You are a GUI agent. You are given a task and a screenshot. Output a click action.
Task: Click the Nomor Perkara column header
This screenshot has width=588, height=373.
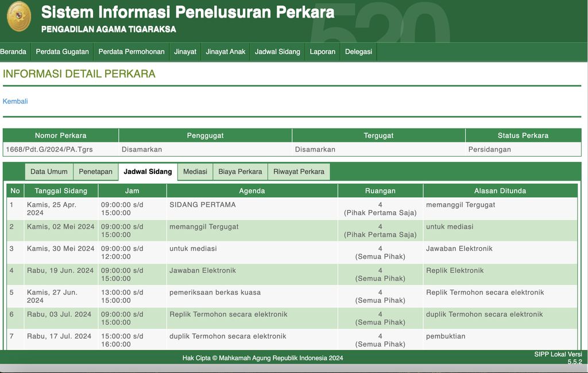coord(61,135)
